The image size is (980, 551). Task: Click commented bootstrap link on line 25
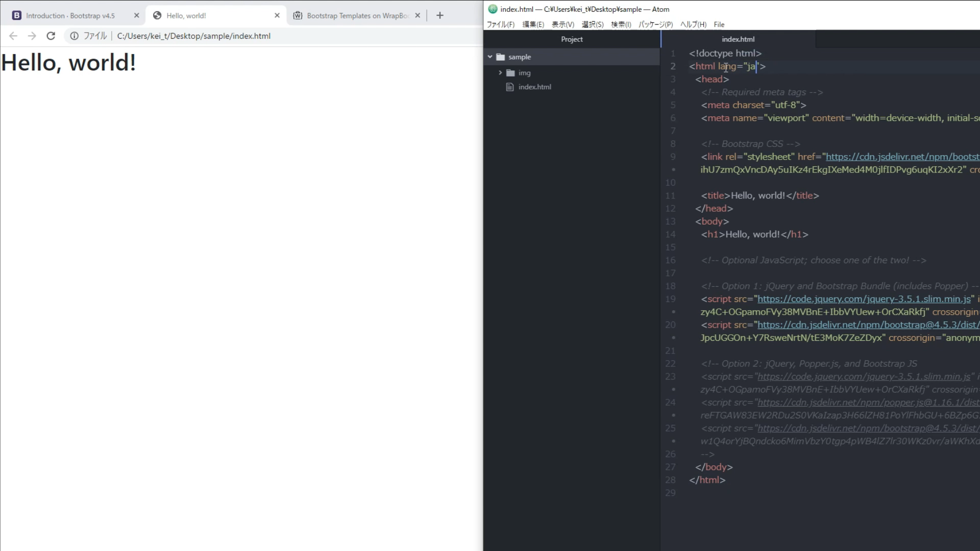click(868, 429)
